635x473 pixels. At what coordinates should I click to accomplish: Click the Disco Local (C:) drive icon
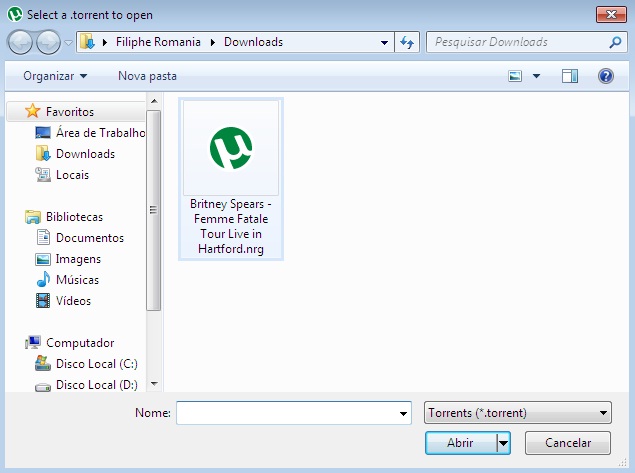point(43,363)
